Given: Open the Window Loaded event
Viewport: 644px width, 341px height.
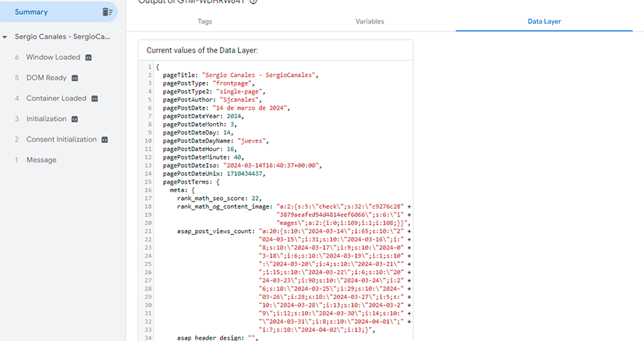Looking at the screenshot, I should click(53, 57).
